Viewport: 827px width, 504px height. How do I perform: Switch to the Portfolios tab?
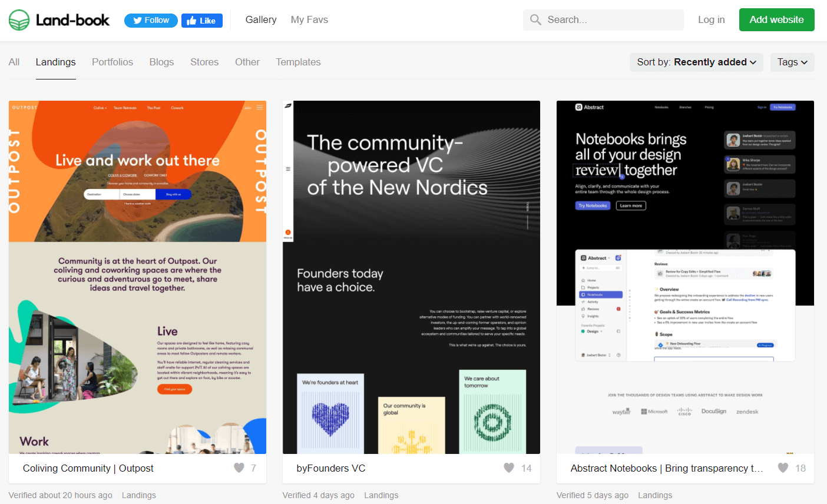(113, 62)
